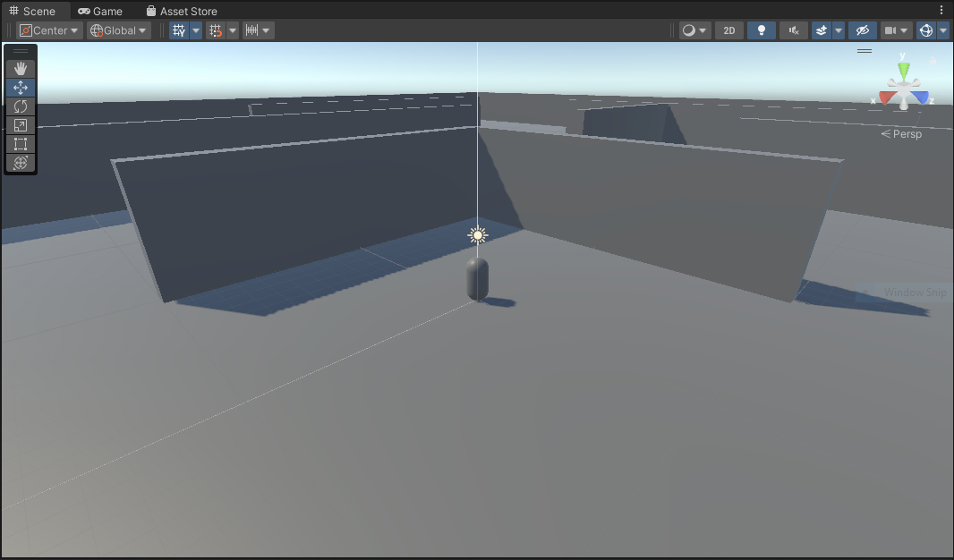Click the snap increment settings icon
The width and height of the screenshot is (954, 560).
pyautogui.click(x=253, y=30)
